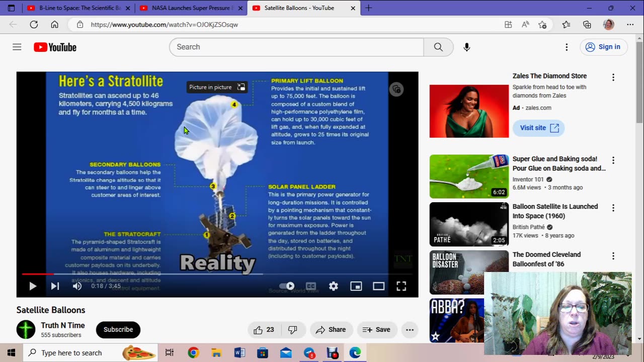The height and width of the screenshot is (362, 644).
Task: Open the Windows Start menu
Action: pyautogui.click(x=11, y=352)
